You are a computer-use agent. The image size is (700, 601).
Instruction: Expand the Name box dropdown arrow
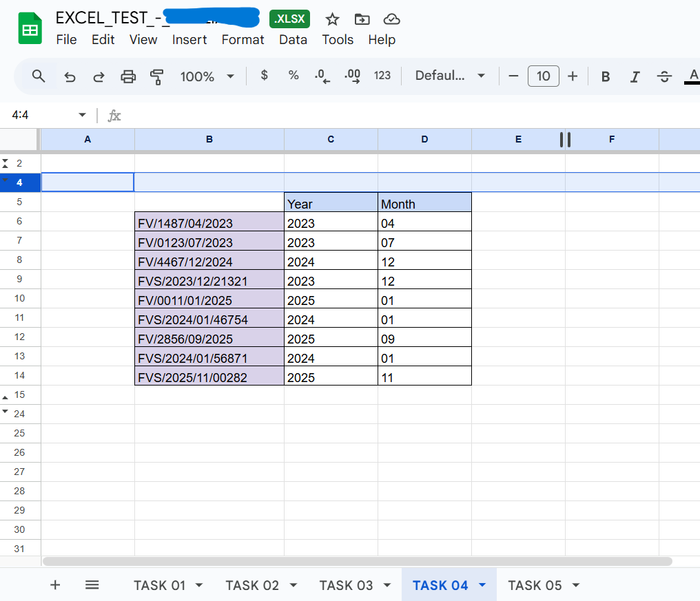tap(82, 115)
